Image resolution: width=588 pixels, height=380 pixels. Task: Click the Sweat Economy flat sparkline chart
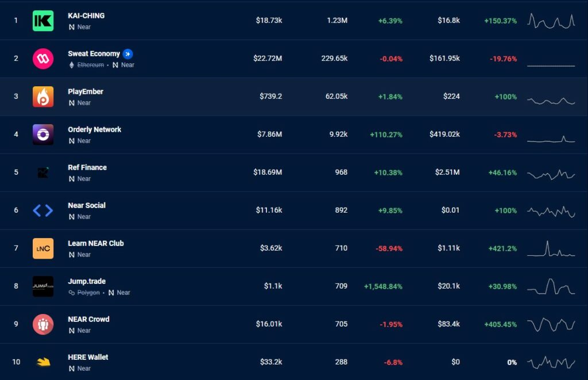(x=551, y=66)
